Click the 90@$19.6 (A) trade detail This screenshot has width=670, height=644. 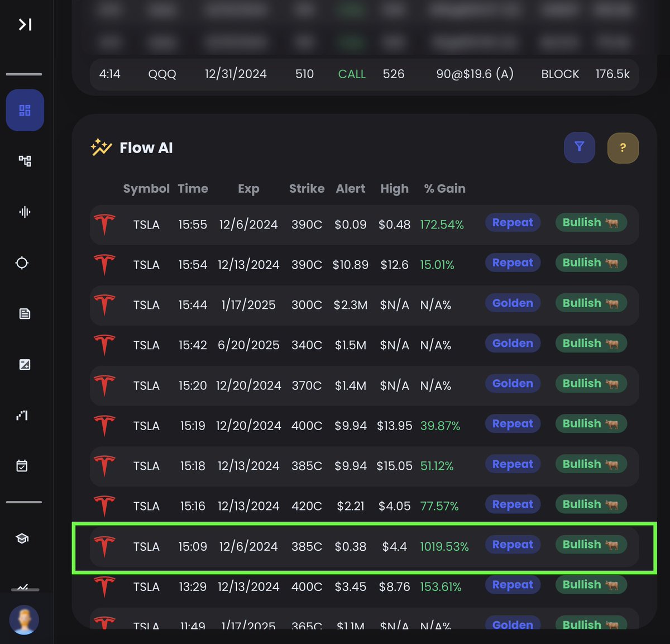(475, 74)
